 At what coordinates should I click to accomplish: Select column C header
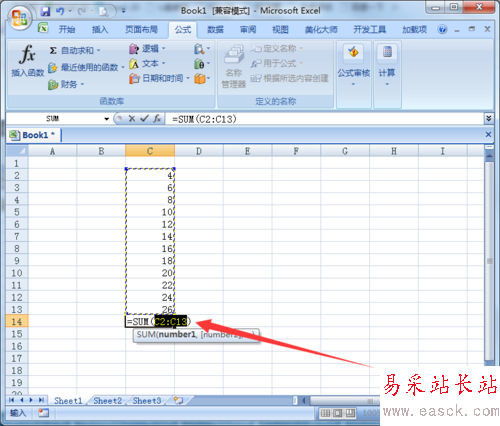click(150, 151)
